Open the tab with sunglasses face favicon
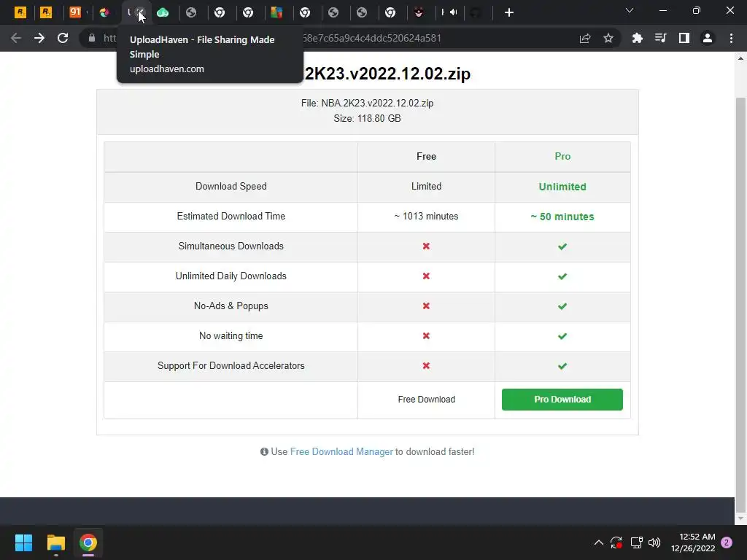Screen dimensions: 747x560 pos(419,12)
